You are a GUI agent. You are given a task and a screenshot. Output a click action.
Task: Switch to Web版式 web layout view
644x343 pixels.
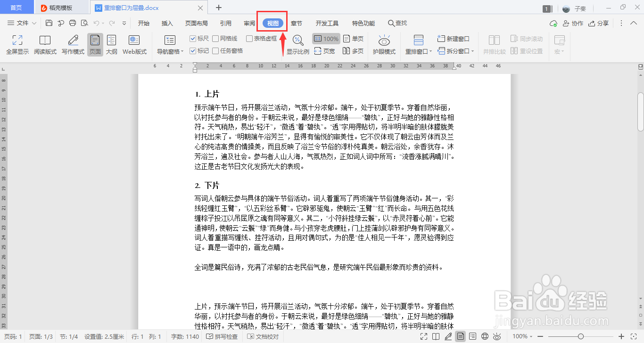134,44
